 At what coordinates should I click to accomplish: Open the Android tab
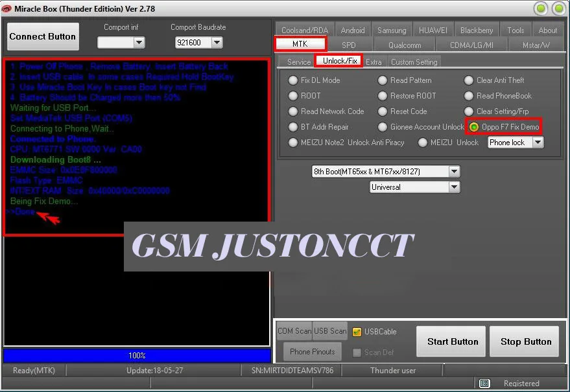[x=353, y=30]
